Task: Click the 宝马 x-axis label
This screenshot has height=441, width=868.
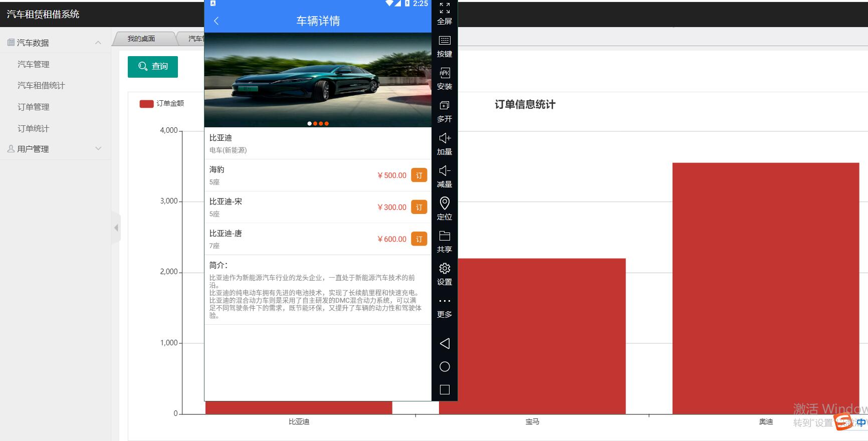Action: tap(532, 422)
